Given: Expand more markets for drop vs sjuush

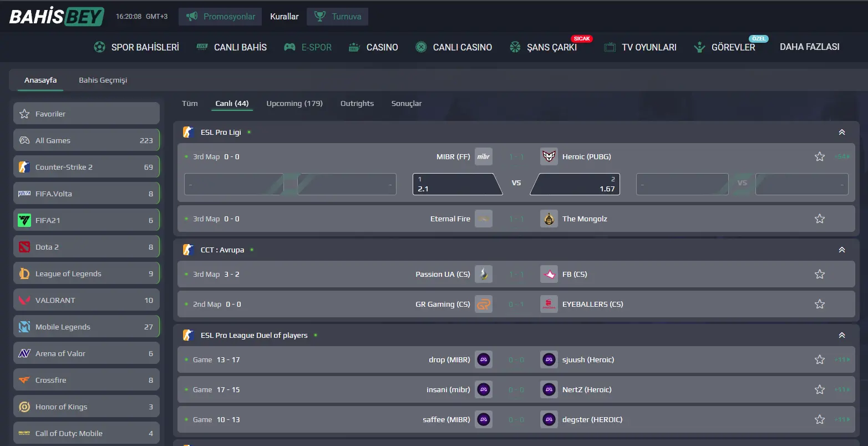Looking at the screenshot, I should (x=842, y=359).
